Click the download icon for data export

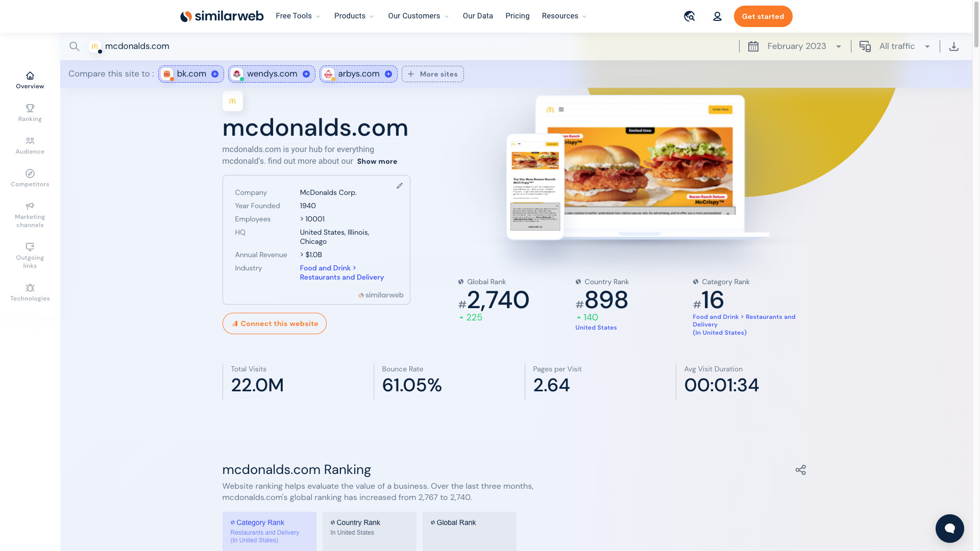pos(954,46)
